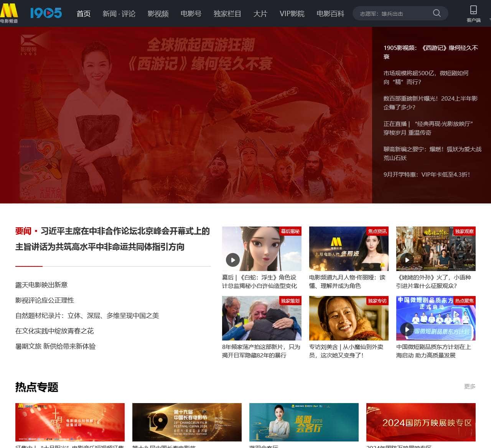The height and width of the screenshot is (448, 491).
Task: Open 幕后 白蛇：浮生 caption link
Action: [260, 281]
